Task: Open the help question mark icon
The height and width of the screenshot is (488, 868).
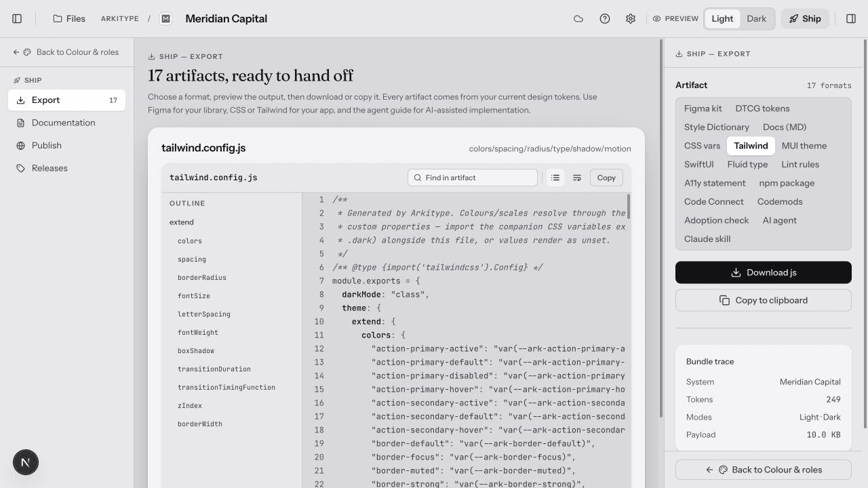Action: coord(605,19)
